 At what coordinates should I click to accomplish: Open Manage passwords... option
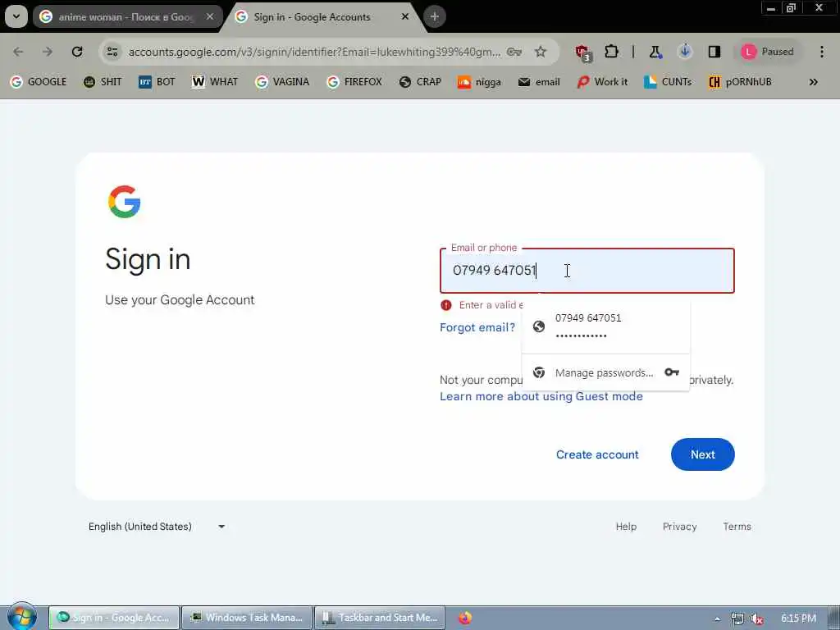[606, 372]
